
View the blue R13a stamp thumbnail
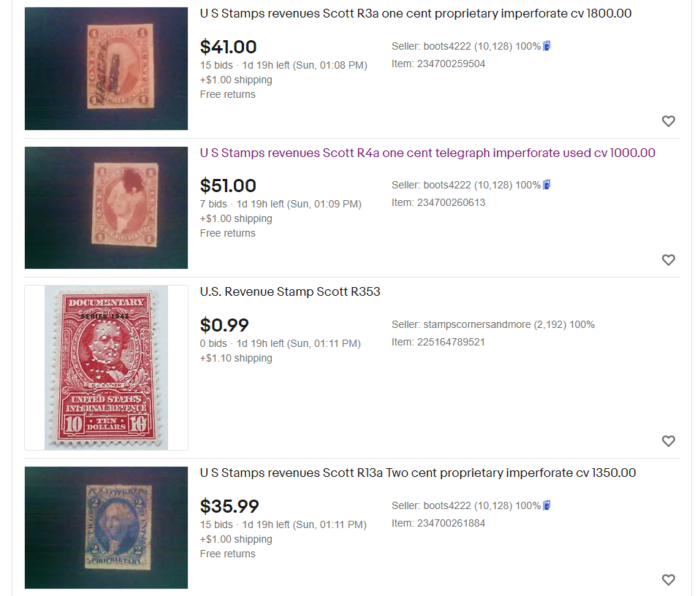(x=106, y=528)
